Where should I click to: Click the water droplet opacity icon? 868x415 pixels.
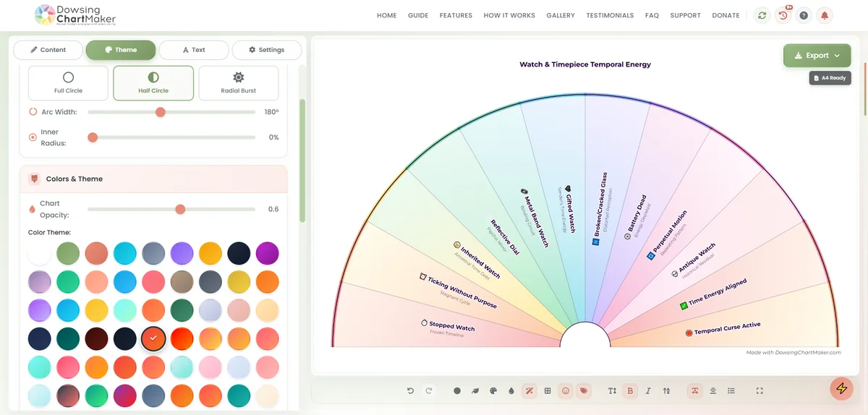511,390
